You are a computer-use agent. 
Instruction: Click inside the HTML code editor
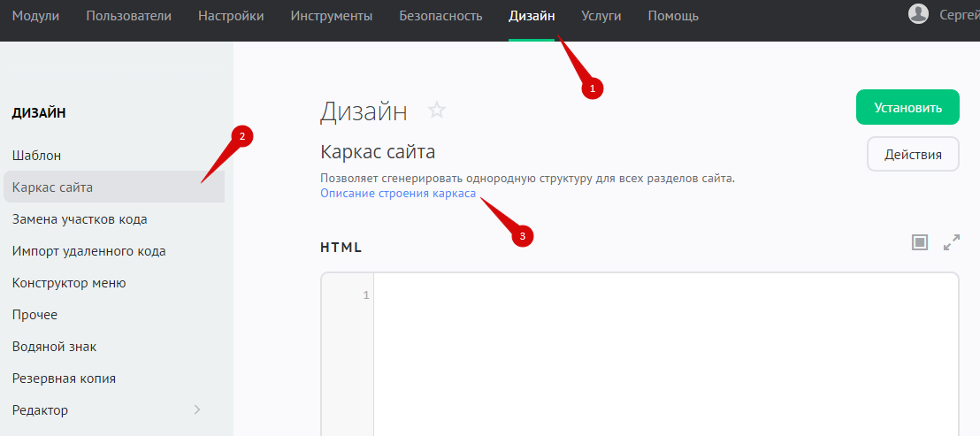coord(663,354)
